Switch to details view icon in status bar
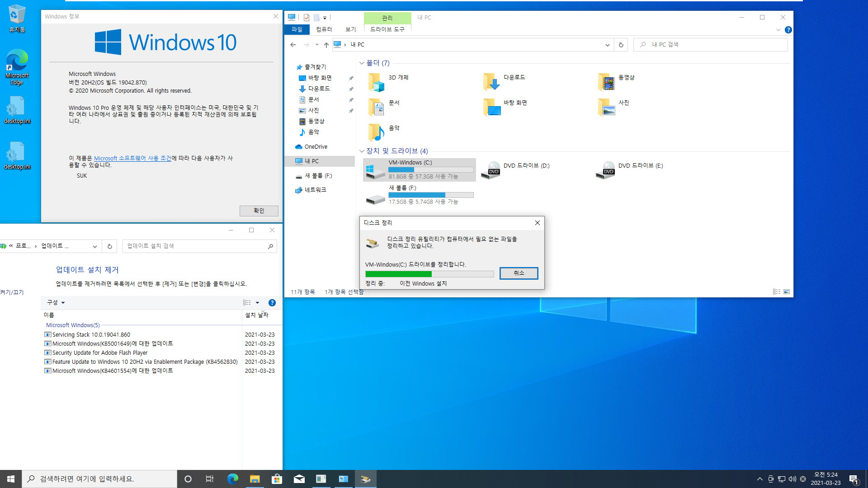 pos(776,292)
